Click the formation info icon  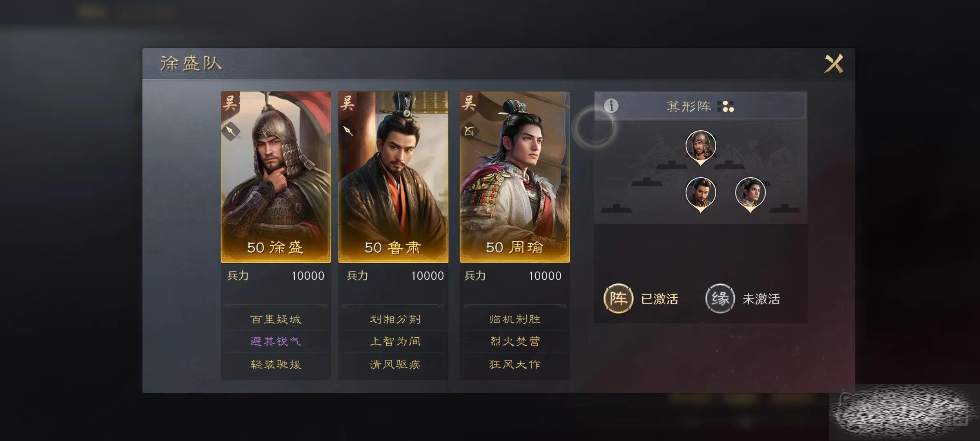tap(611, 106)
